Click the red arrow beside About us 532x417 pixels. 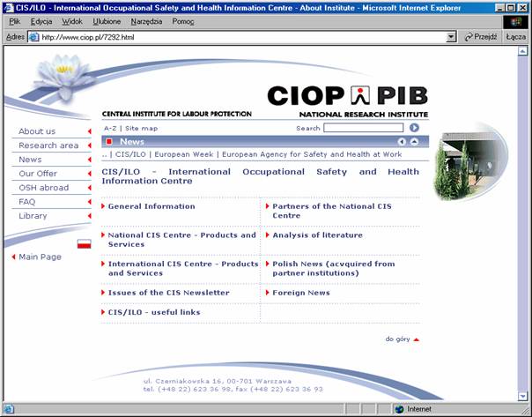click(90, 131)
